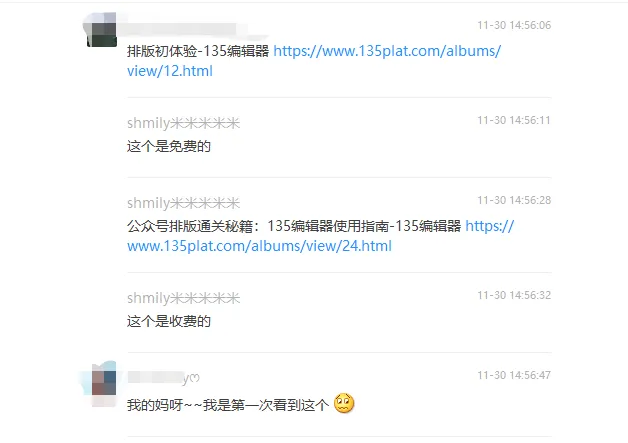The width and height of the screenshot is (628, 443).
Task: Click the shmily username above 这个是免费的
Action: click(x=183, y=123)
